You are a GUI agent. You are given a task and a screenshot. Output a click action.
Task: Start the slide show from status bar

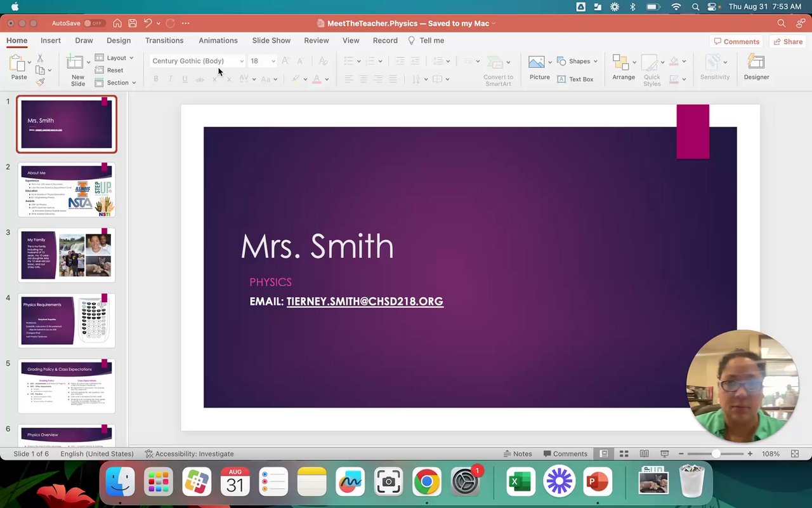point(665,454)
